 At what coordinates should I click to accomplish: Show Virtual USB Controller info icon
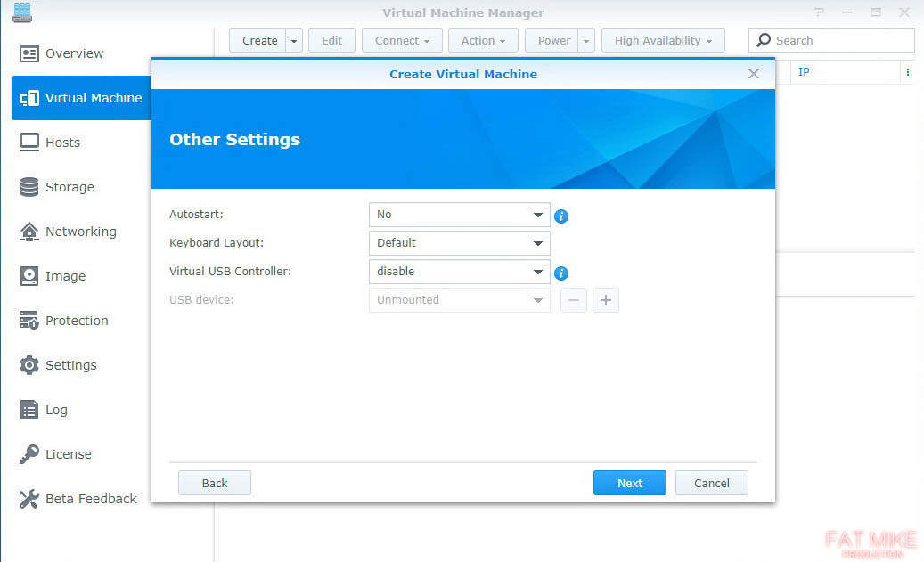click(561, 273)
